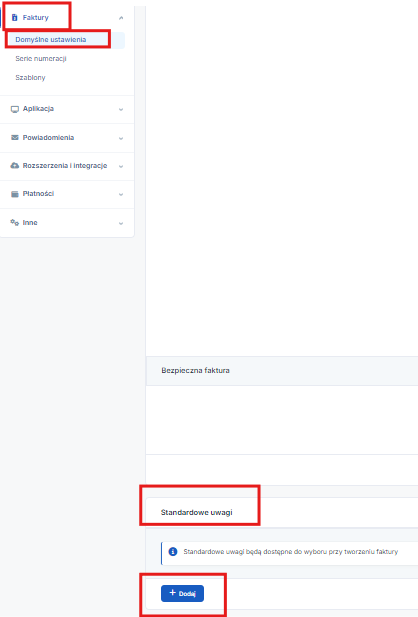This screenshot has height=617, width=418.
Task: Click the Aplikacja monitor icon
Action: [x=15, y=109]
